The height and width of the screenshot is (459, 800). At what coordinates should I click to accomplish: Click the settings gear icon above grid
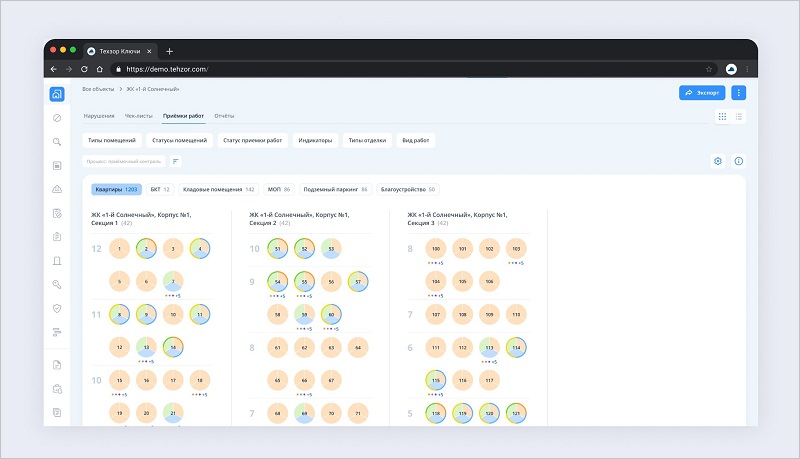(717, 161)
